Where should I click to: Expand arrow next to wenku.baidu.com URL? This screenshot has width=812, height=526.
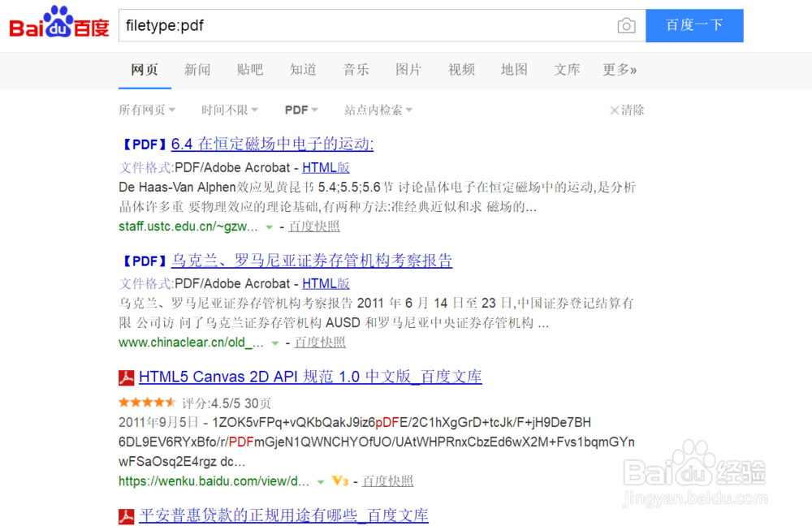pyautogui.click(x=321, y=482)
